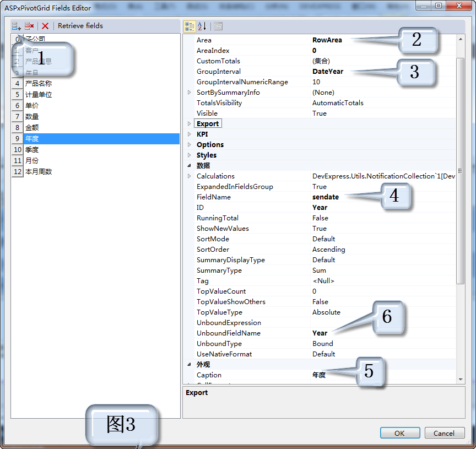
Task: Click the SummaryDisplayType property row
Action: [325, 260]
